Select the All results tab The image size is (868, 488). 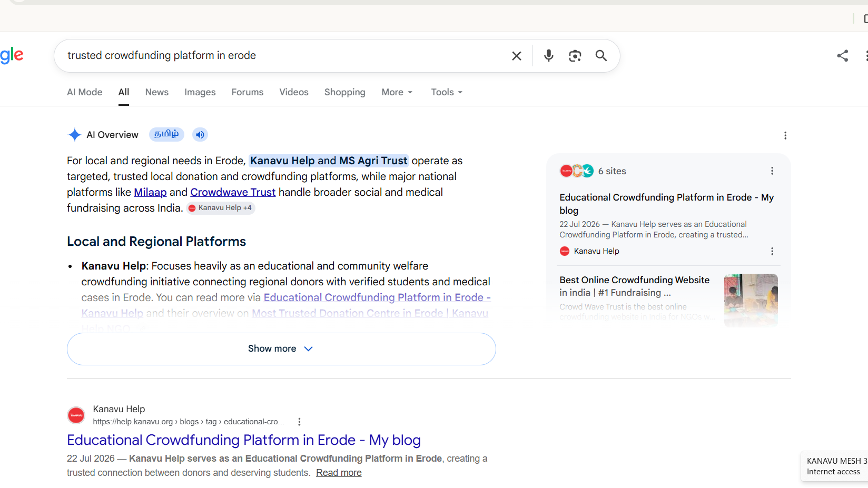tap(124, 92)
